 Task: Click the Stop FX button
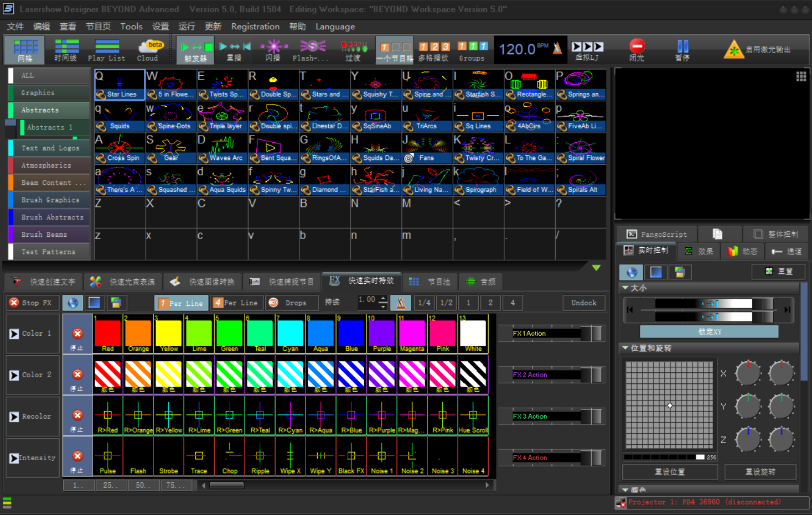coord(31,303)
